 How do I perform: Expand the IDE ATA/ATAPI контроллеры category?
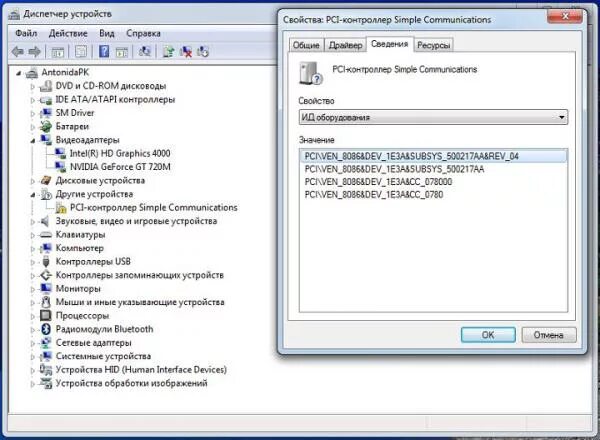(33, 100)
